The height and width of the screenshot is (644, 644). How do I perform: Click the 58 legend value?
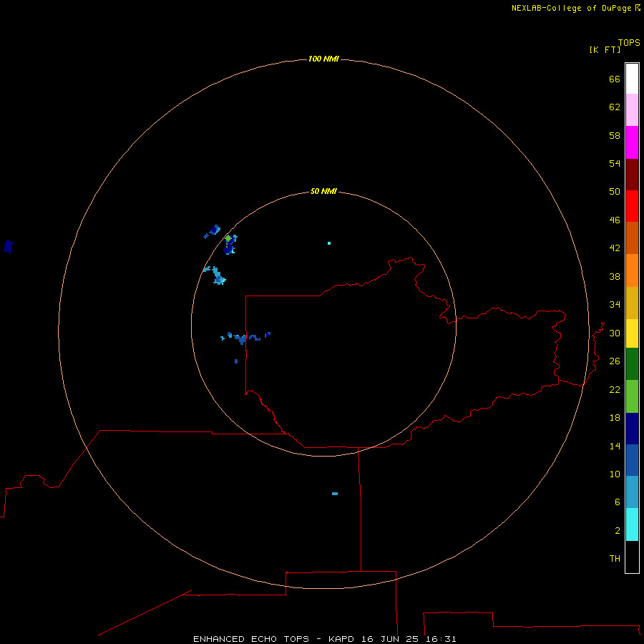(x=615, y=135)
